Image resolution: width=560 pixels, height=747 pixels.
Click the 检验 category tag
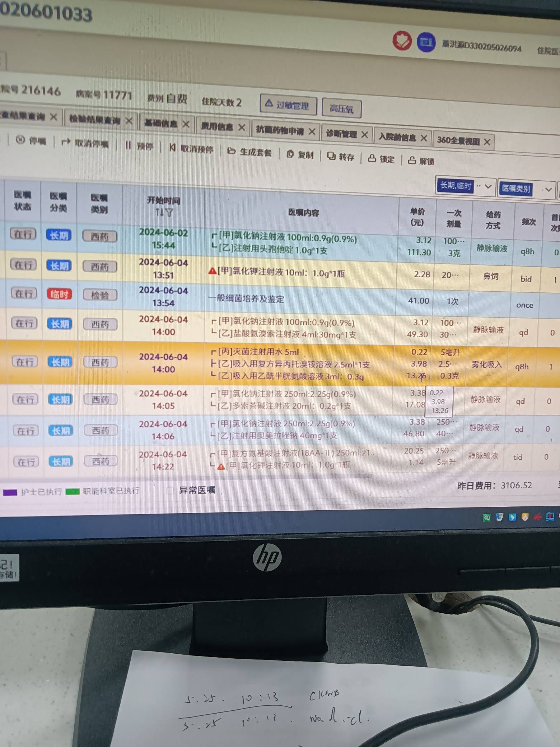click(x=100, y=295)
